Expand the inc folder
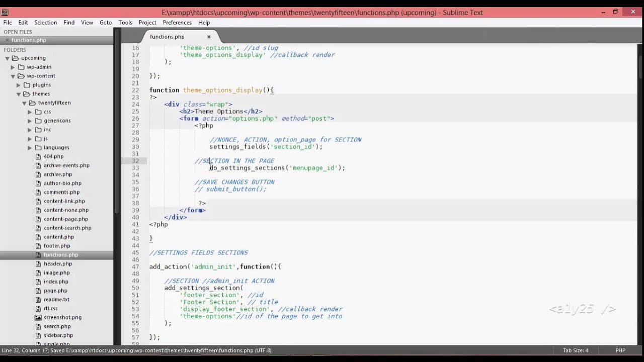Image resolution: width=644 pixels, height=362 pixels. [x=30, y=130]
